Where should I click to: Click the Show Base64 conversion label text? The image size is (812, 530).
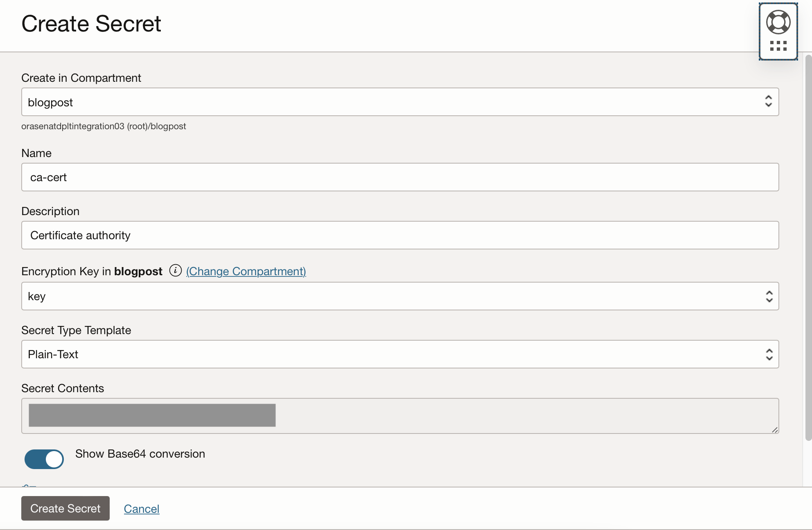click(140, 454)
